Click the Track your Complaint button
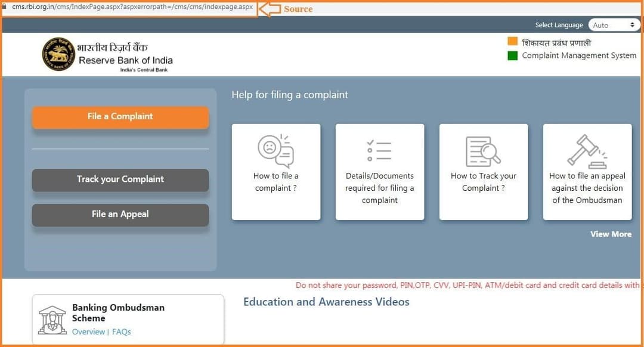This screenshot has height=347, width=644. point(120,179)
